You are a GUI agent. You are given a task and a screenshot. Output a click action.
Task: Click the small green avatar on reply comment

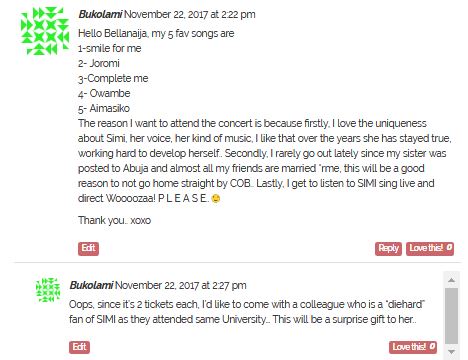pos(48,290)
